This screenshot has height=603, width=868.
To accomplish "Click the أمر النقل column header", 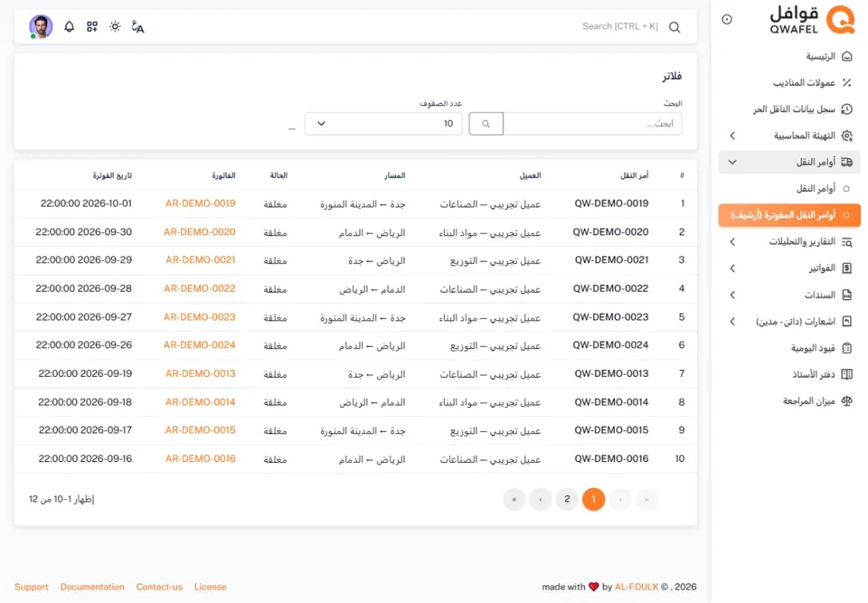I will [635, 175].
